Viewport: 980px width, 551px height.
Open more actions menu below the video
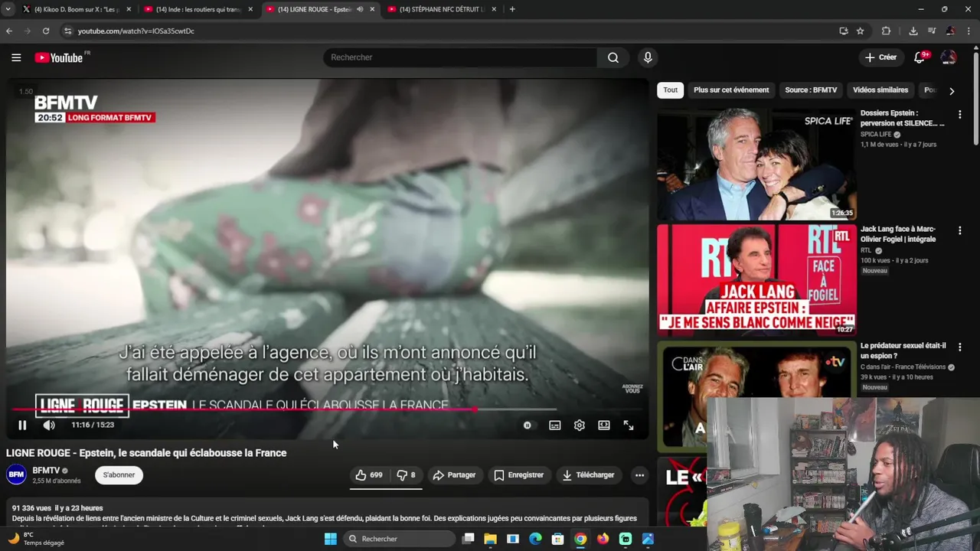point(639,475)
